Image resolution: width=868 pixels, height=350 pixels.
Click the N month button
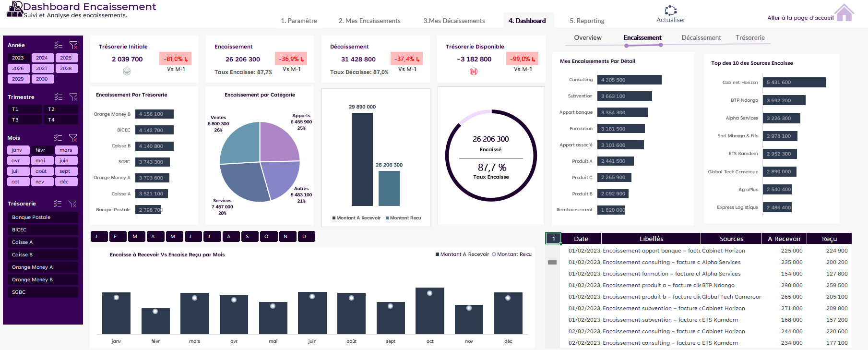pyautogui.click(x=287, y=236)
